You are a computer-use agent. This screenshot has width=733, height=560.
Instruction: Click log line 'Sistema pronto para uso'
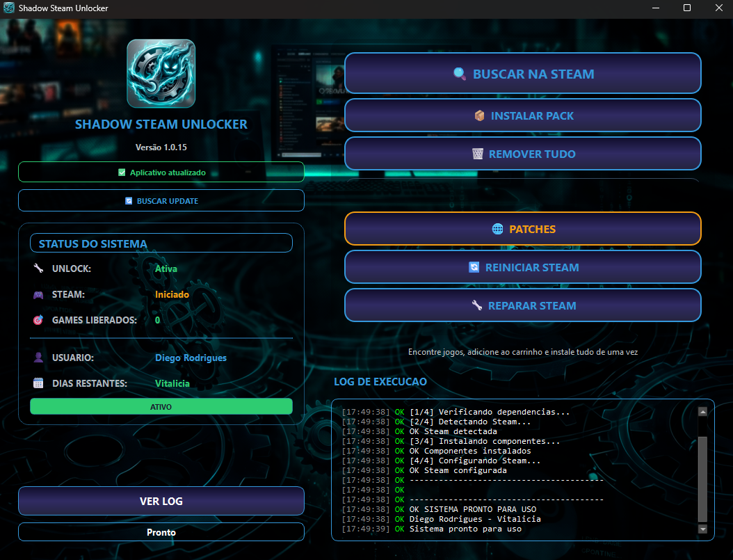point(466,529)
